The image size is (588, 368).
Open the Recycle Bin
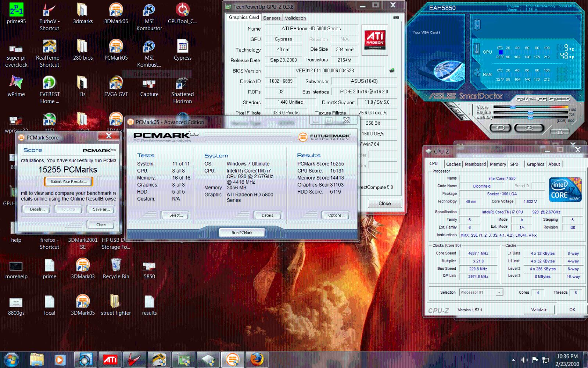pyautogui.click(x=116, y=269)
